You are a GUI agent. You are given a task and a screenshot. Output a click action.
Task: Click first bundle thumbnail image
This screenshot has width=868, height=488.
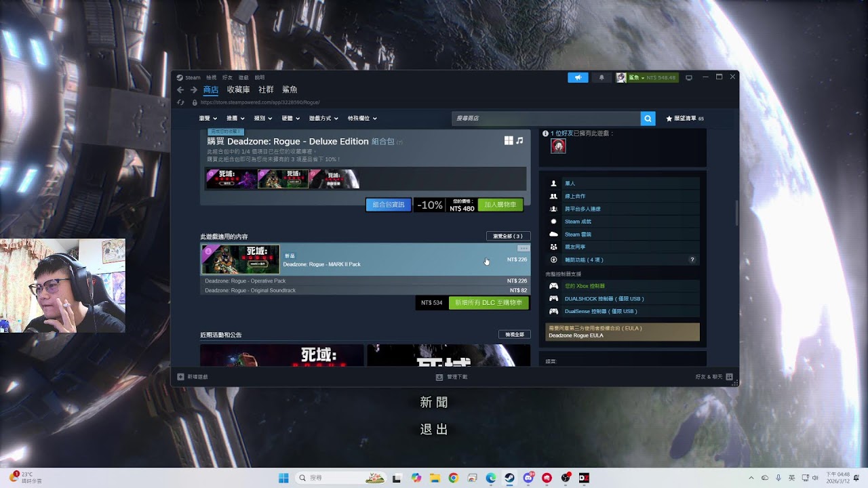point(232,179)
